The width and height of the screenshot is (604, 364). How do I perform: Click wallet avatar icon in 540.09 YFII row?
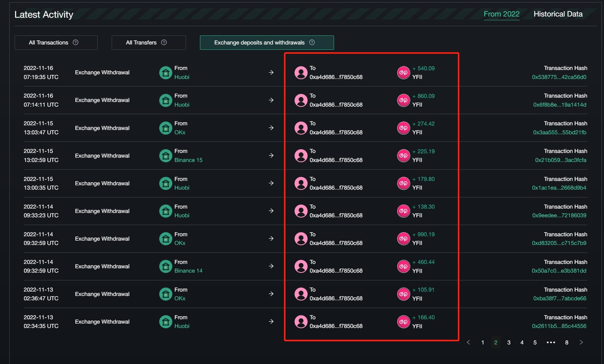point(301,73)
